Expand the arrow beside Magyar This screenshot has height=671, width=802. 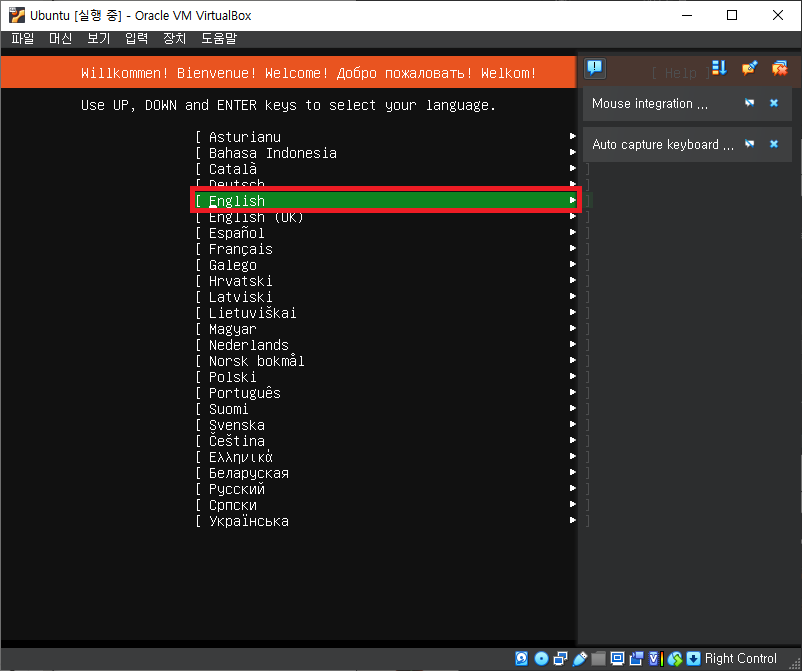click(x=573, y=328)
